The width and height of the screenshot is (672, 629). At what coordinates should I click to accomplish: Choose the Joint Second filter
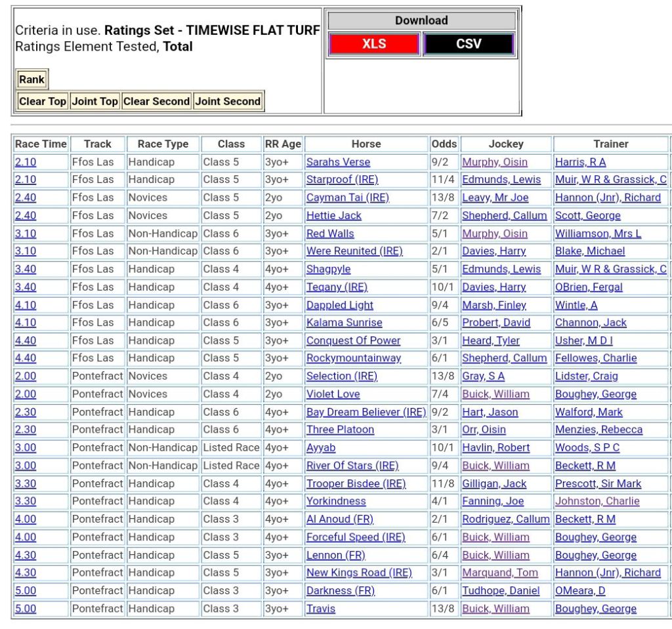coord(228,102)
